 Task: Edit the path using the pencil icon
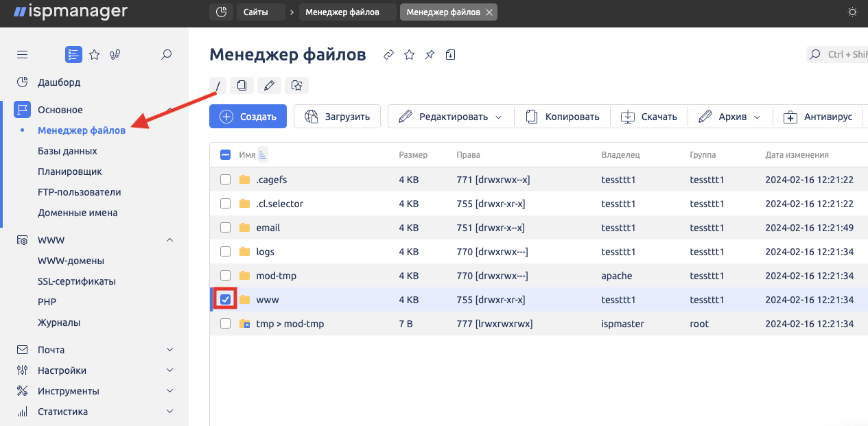pyautogui.click(x=269, y=85)
